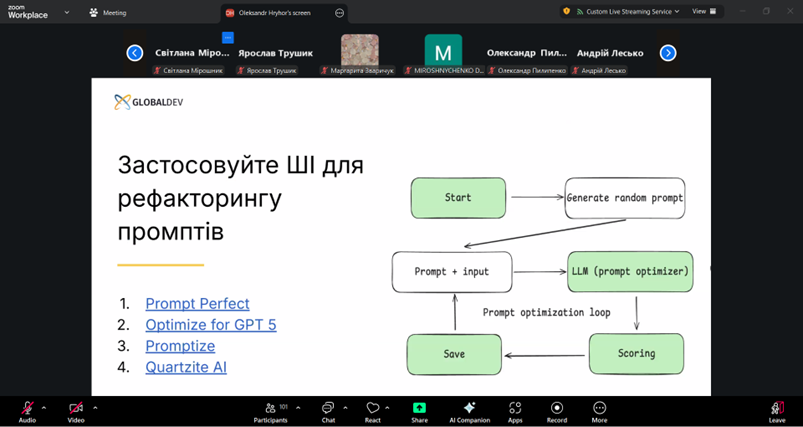Click the green Share screen icon
The height and width of the screenshot is (427, 803).
click(x=419, y=408)
